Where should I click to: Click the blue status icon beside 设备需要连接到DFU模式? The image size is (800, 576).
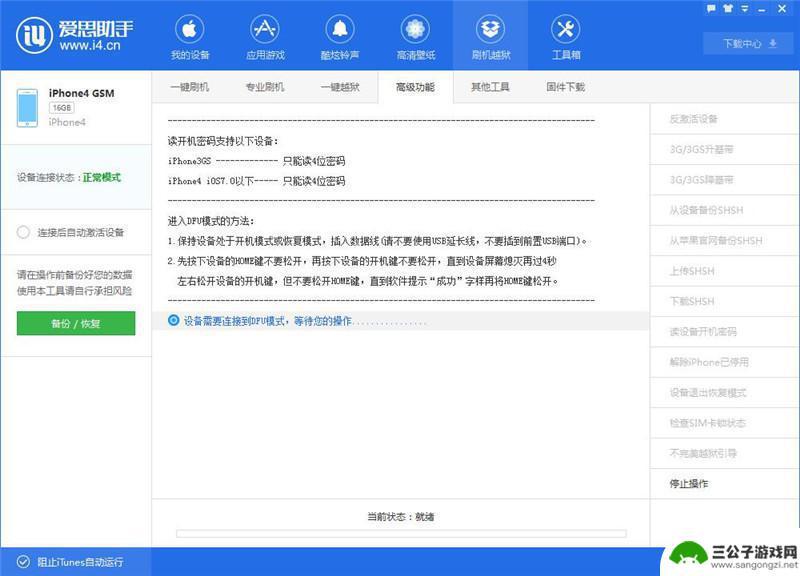tap(173, 320)
